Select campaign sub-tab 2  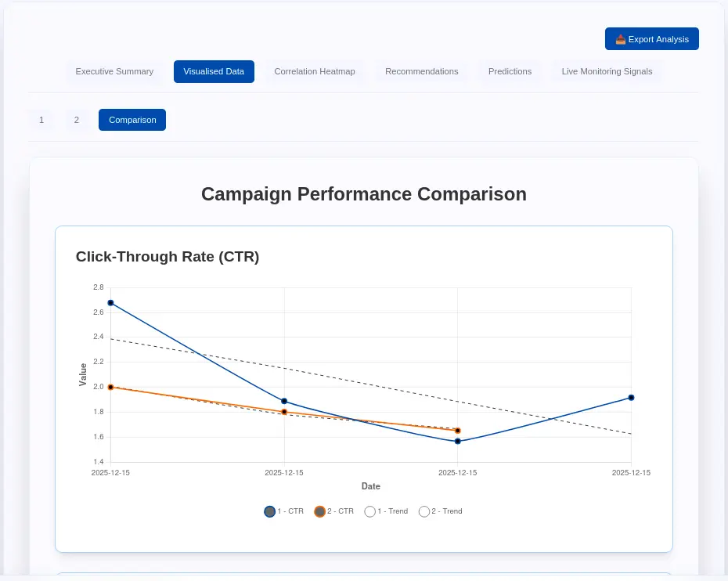click(x=77, y=120)
